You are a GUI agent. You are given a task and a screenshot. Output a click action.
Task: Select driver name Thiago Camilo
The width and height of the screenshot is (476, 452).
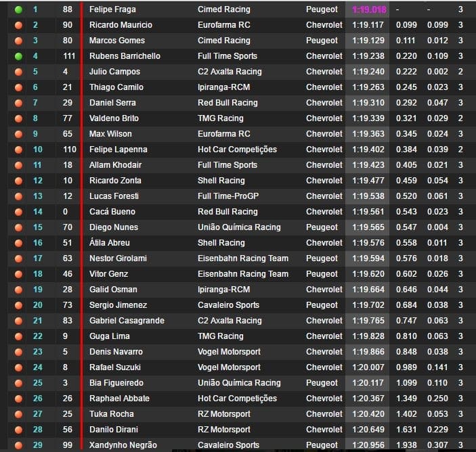tap(116, 87)
